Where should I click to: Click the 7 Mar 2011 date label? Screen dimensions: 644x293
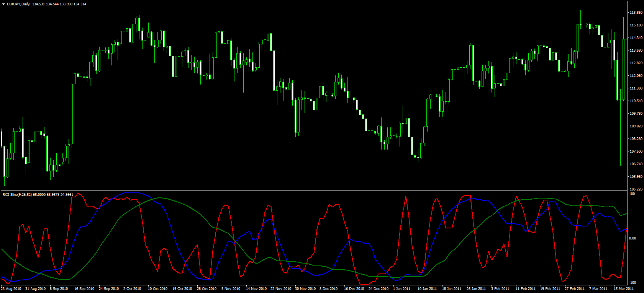click(x=598, y=289)
